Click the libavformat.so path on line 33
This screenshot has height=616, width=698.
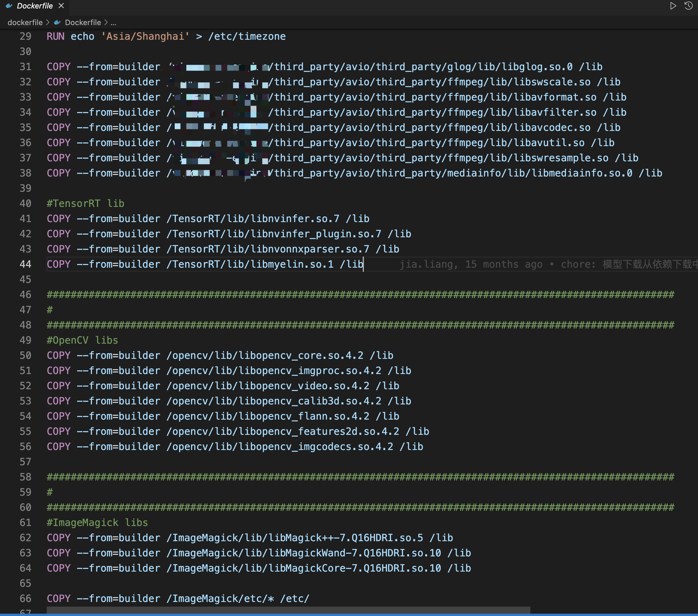381,97
